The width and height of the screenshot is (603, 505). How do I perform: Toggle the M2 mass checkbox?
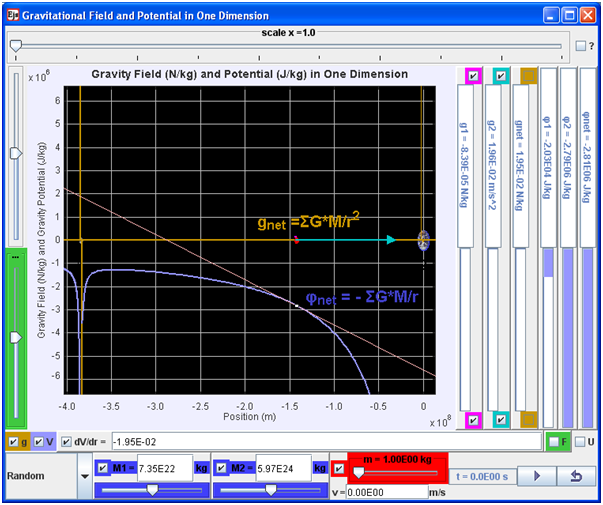click(221, 468)
